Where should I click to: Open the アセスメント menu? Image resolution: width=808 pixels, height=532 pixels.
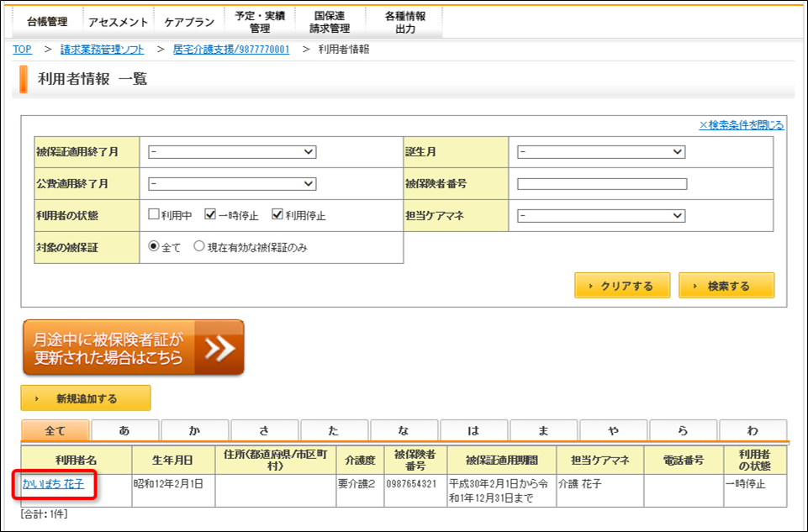tap(118, 22)
